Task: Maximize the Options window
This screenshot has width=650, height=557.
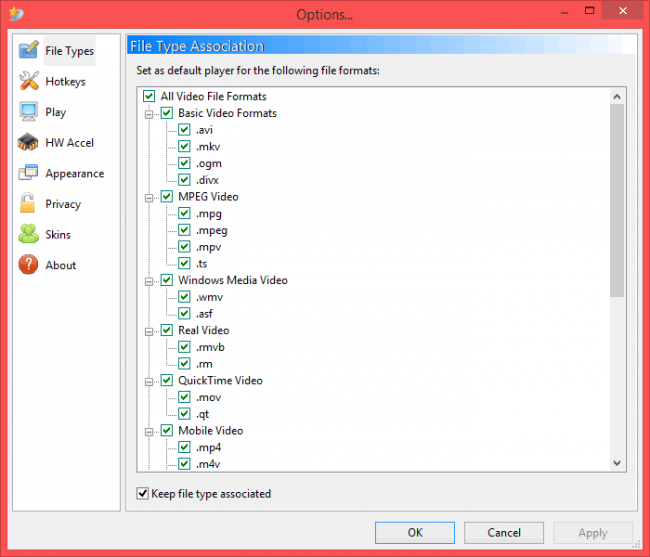Action: point(589,10)
